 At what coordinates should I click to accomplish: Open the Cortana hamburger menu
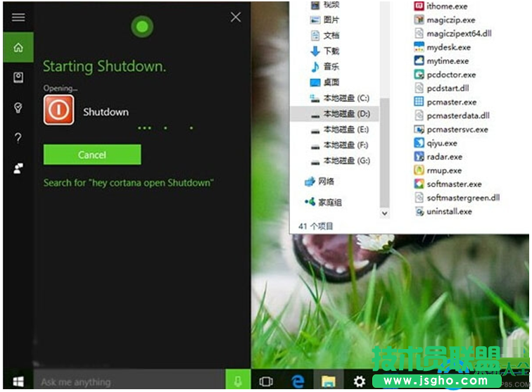(x=18, y=17)
